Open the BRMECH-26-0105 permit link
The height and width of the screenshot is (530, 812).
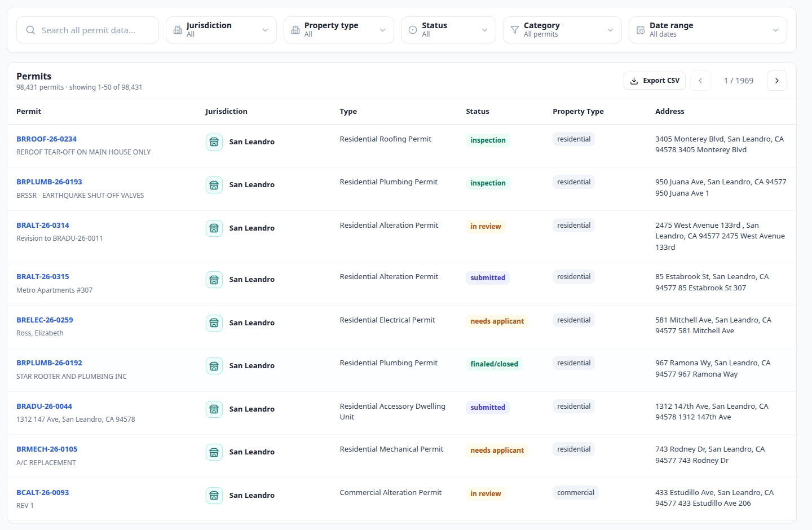[47, 449]
